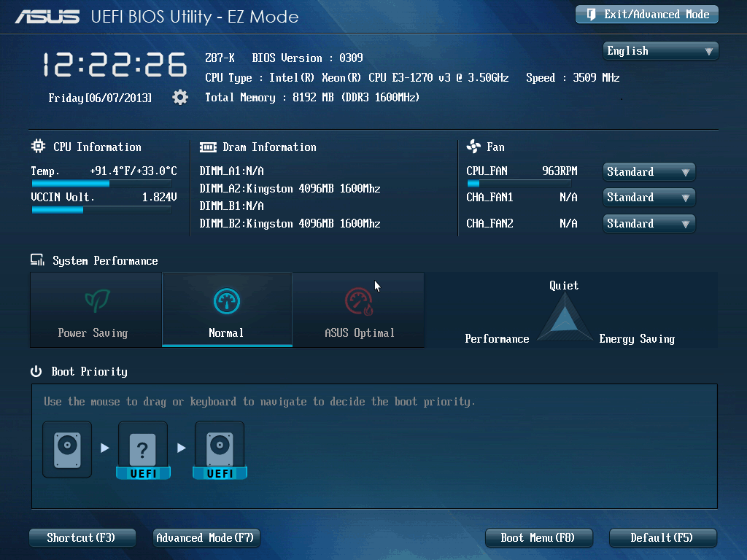Click the CPU Information chip icon

pos(38,147)
